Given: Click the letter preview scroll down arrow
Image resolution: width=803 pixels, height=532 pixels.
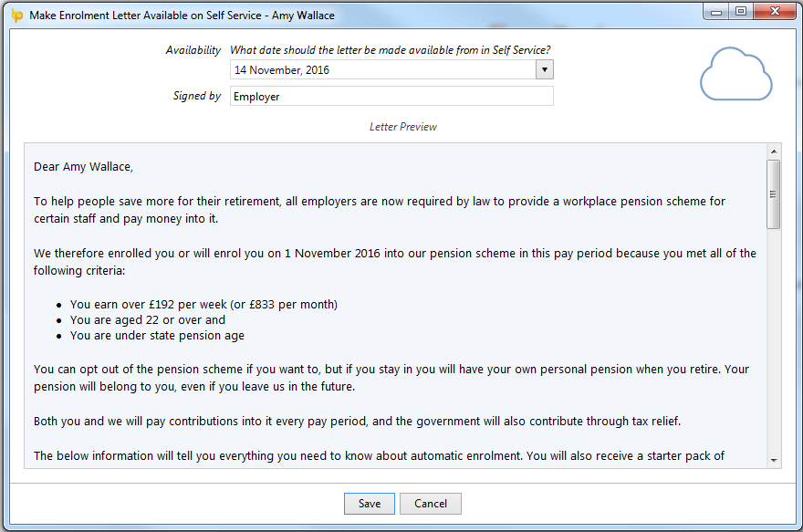Looking at the screenshot, I should pyautogui.click(x=774, y=461).
